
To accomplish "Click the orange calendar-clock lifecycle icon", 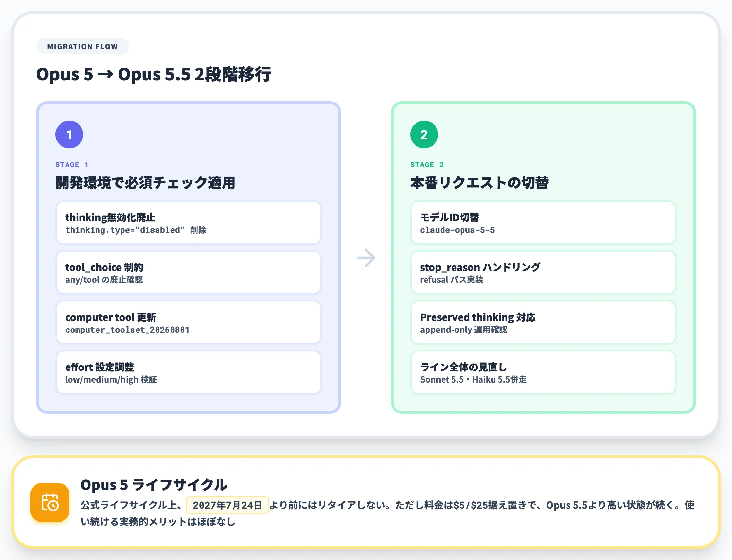I will (x=50, y=502).
